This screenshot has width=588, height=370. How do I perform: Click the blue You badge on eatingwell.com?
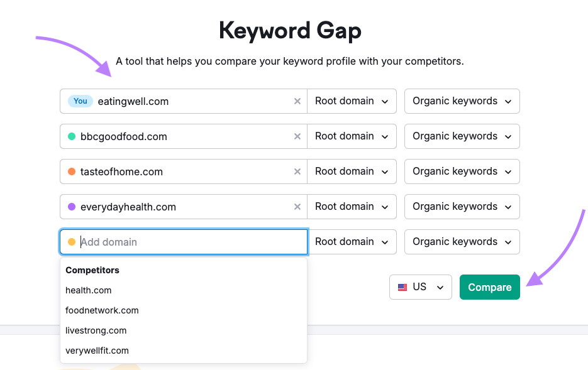coord(80,101)
